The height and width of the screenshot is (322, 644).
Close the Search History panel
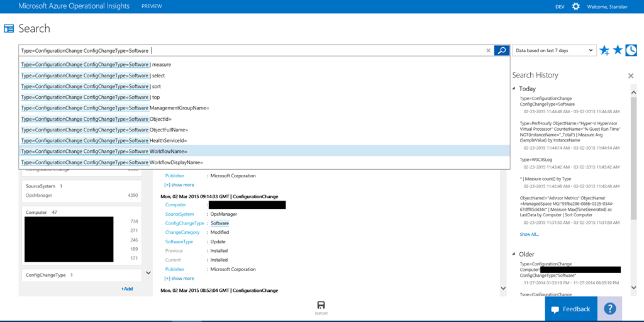(x=631, y=75)
